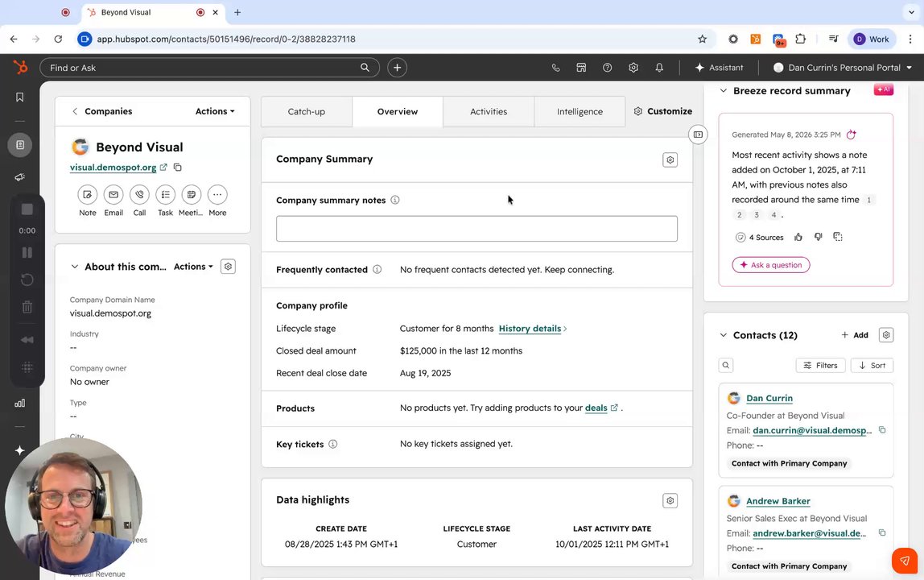Screen dimensions: 924x580
Task: Open the More actions ellipsis
Action: coord(217,195)
